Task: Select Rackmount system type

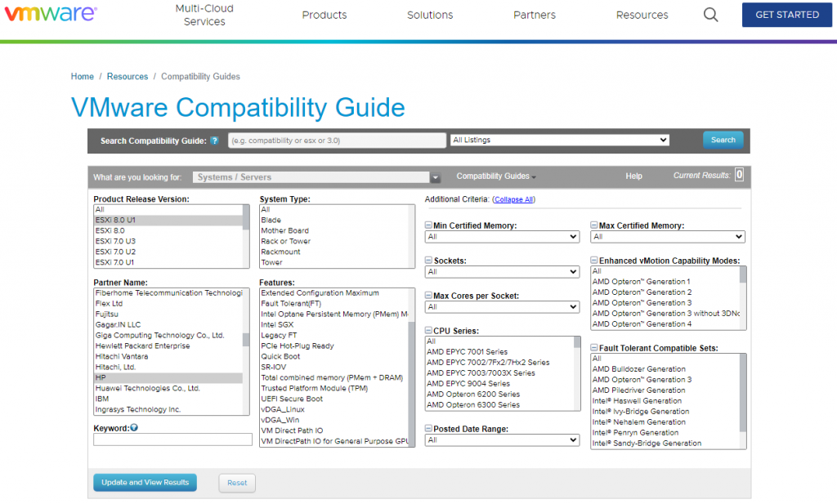Action: [334, 252]
